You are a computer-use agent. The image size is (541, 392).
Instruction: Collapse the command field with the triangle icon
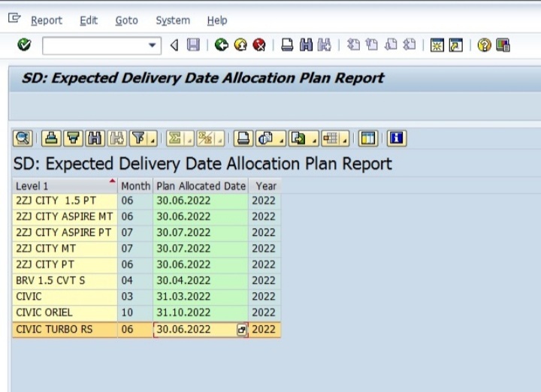174,45
